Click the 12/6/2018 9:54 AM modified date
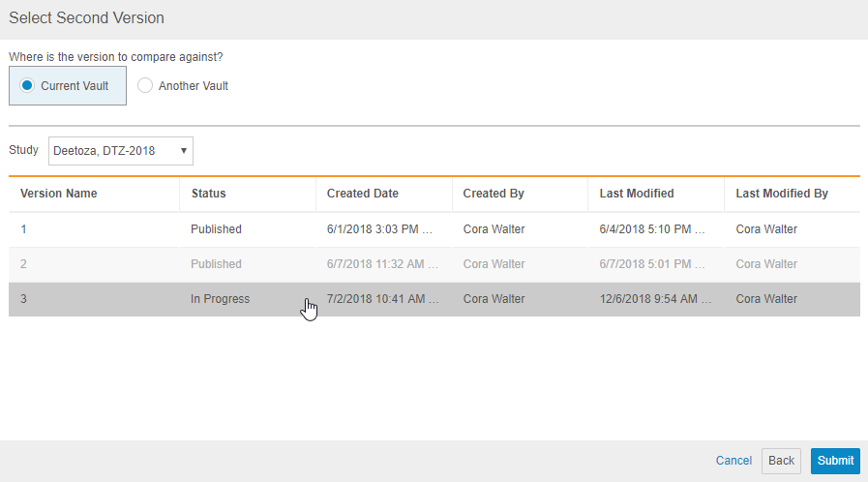 654,299
